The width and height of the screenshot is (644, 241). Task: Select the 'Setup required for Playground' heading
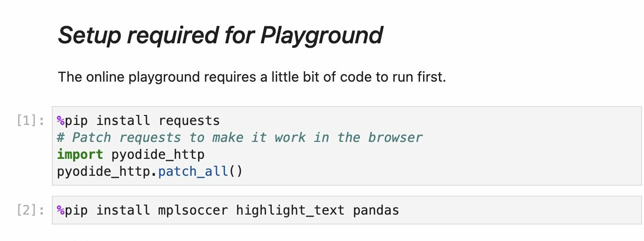pos(220,35)
